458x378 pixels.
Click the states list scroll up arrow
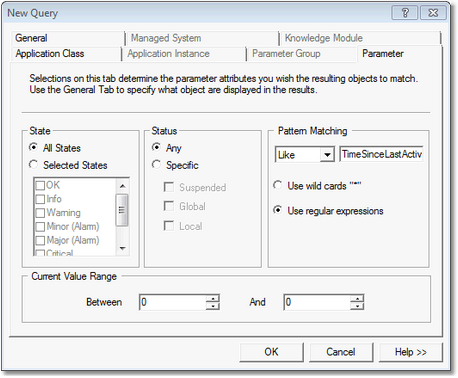(x=122, y=186)
